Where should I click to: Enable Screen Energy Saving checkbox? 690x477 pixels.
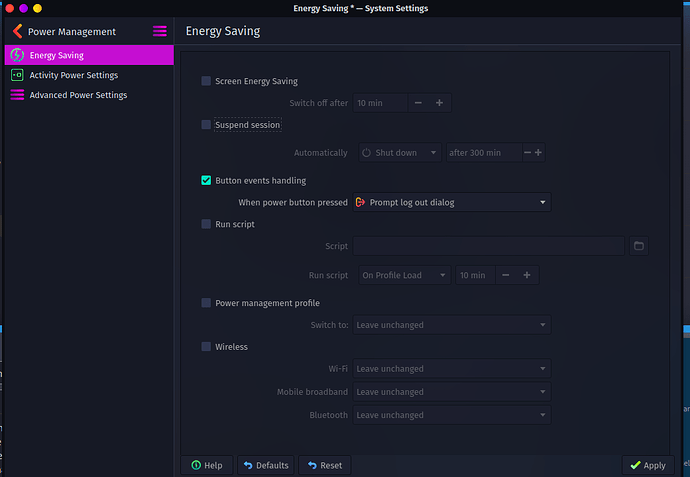[206, 81]
